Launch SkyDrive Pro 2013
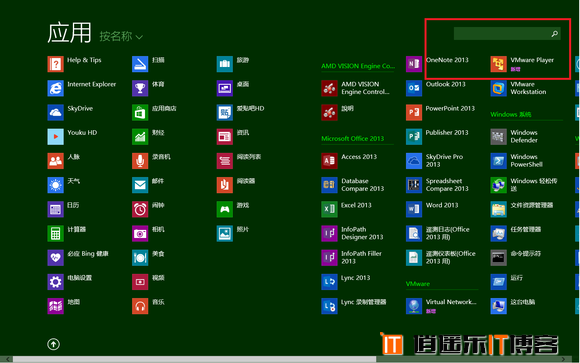The width and height of the screenshot is (580, 363). 435,161
